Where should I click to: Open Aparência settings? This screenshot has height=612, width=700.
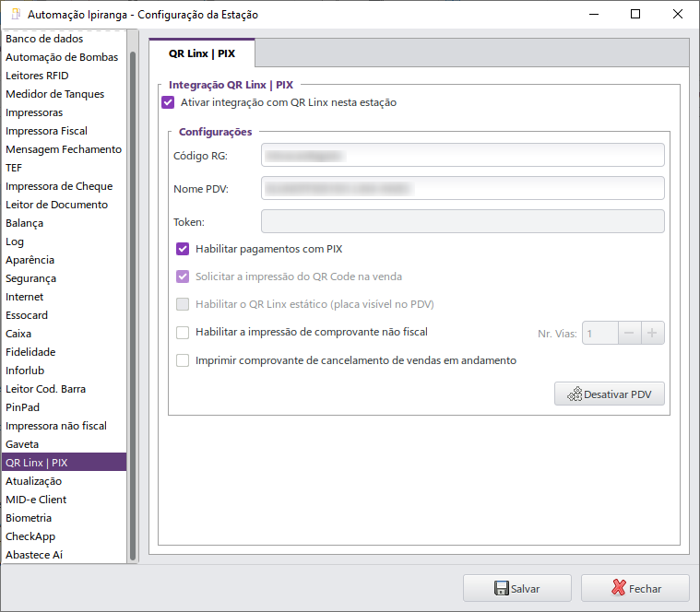point(64,260)
